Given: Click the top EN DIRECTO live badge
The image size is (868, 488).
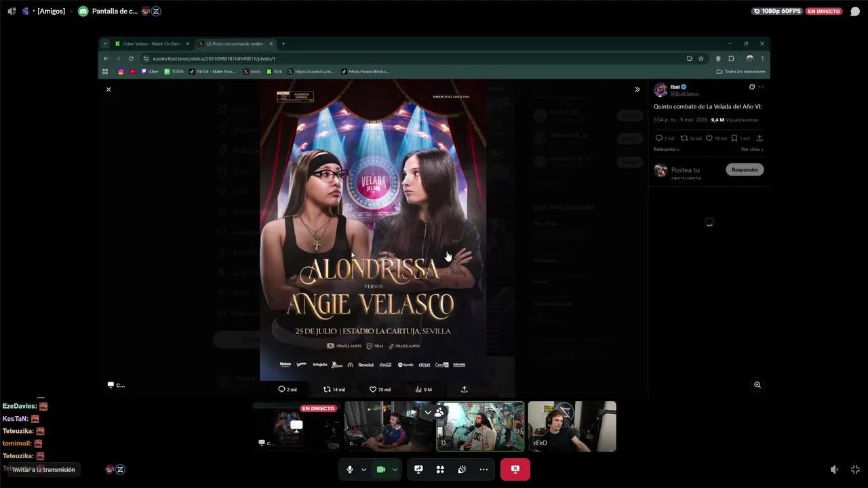Looking at the screenshot, I should (x=824, y=12).
